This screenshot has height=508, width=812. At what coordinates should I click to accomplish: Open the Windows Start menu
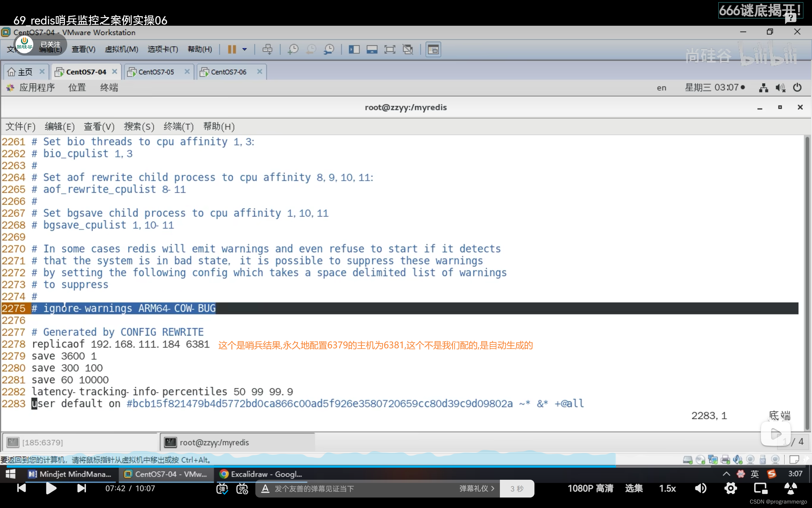(x=11, y=474)
